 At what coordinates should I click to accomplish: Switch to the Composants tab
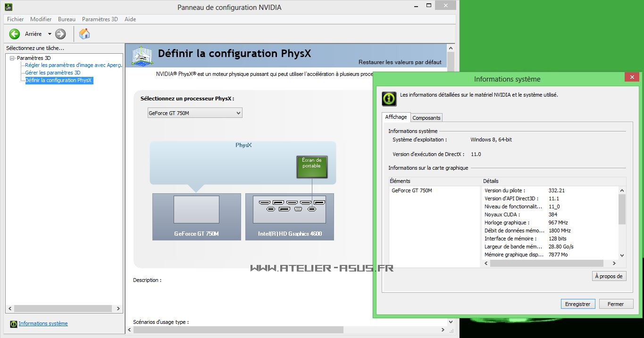coord(426,118)
